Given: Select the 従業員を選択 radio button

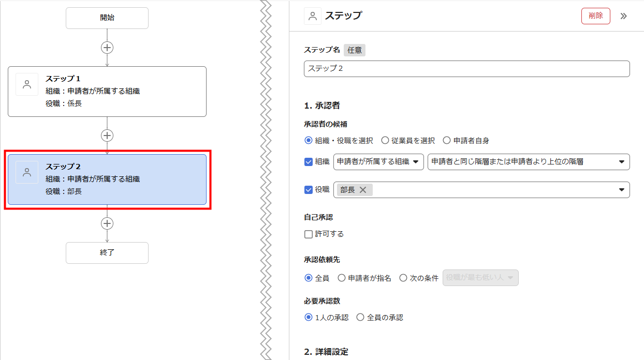Looking at the screenshot, I should (x=385, y=140).
